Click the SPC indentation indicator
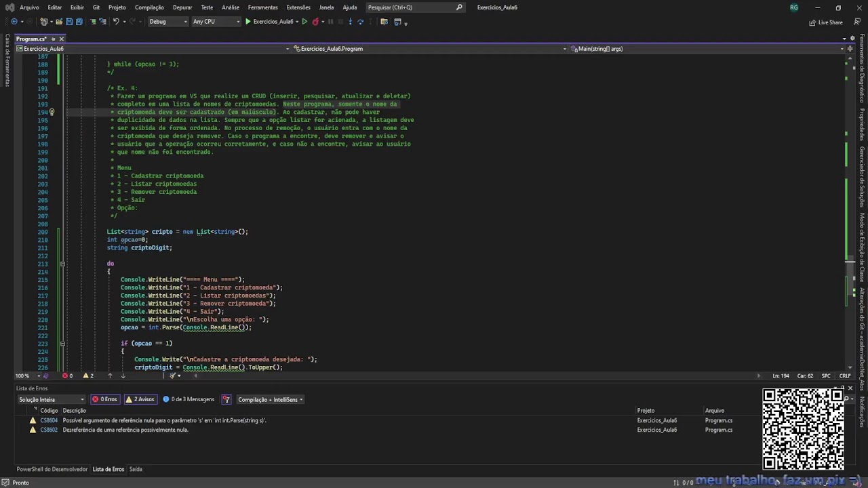The height and width of the screenshot is (488, 868). [x=826, y=375]
